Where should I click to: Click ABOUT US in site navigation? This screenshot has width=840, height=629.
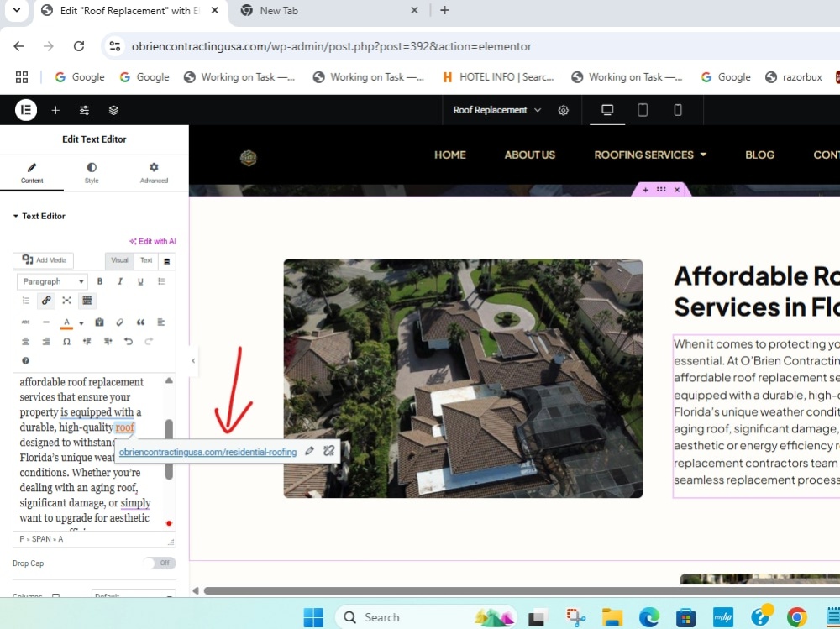[530, 155]
